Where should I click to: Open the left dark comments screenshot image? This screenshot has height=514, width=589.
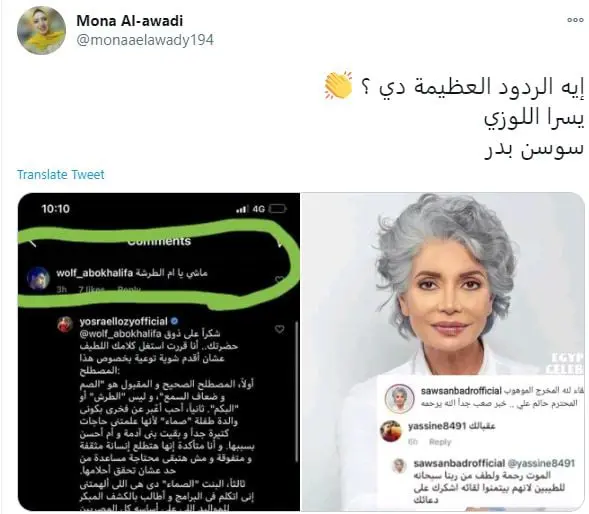159,352
